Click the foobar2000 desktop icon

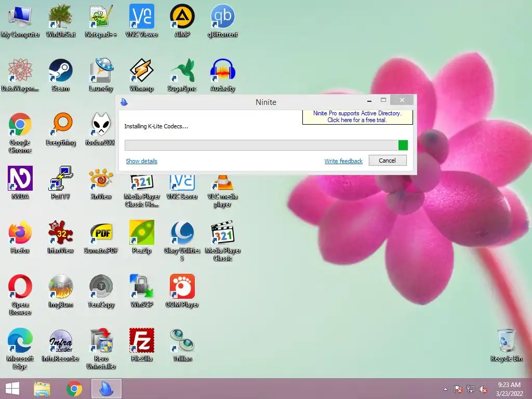point(100,129)
